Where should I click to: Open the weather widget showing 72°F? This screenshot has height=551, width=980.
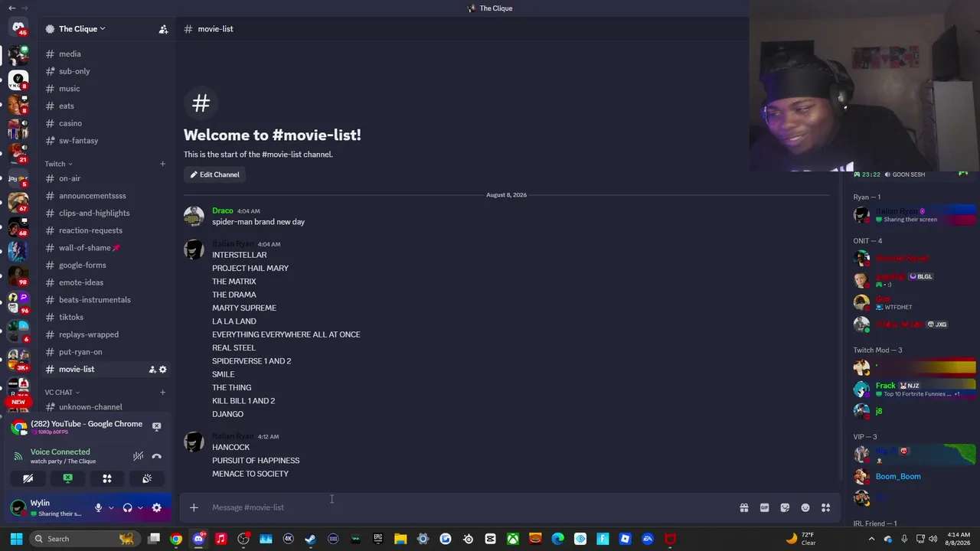coord(800,539)
